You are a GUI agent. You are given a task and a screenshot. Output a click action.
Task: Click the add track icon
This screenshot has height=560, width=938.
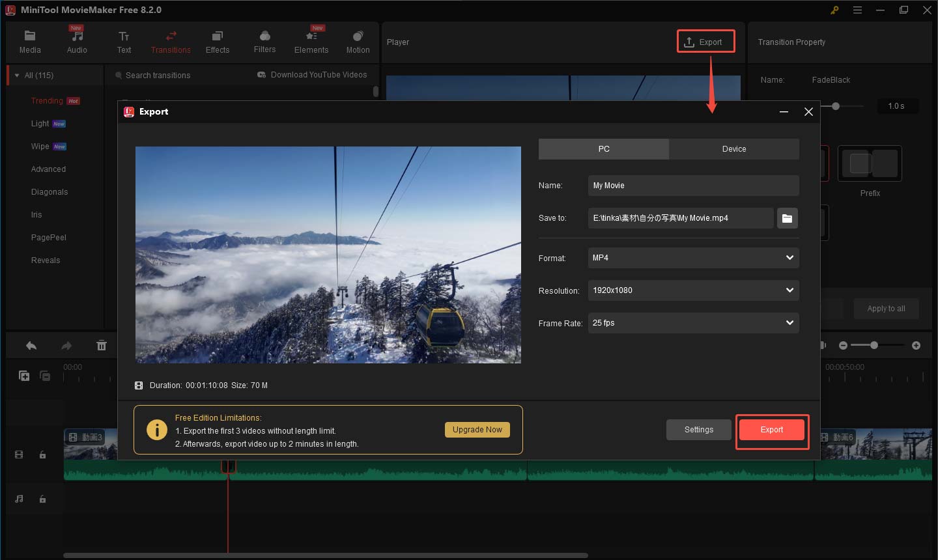[x=24, y=376]
